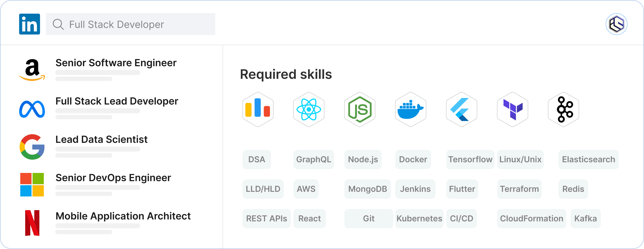Screen dimensions: 644x249
Task: Click the Flutter skill tag
Action: [x=462, y=189]
